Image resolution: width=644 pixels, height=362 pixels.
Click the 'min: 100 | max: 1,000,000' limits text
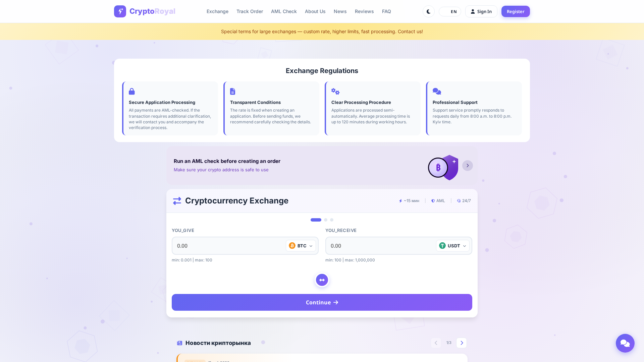[x=350, y=260]
